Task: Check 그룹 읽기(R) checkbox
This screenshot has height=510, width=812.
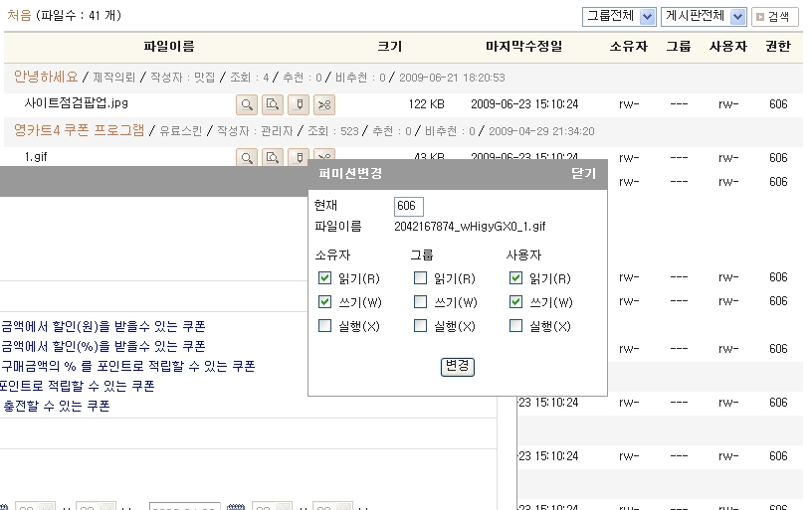Action: (x=421, y=278)
